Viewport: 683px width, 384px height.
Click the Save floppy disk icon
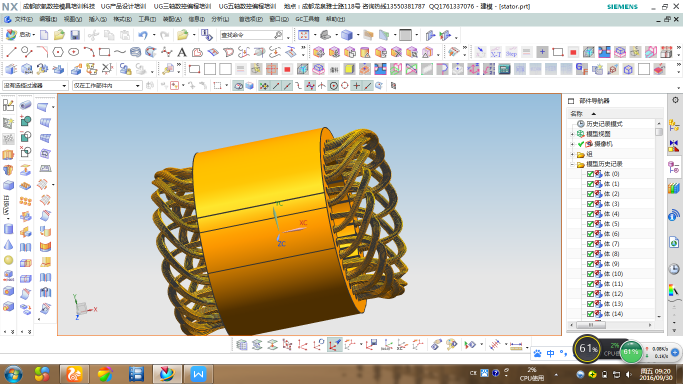(75, 35)
